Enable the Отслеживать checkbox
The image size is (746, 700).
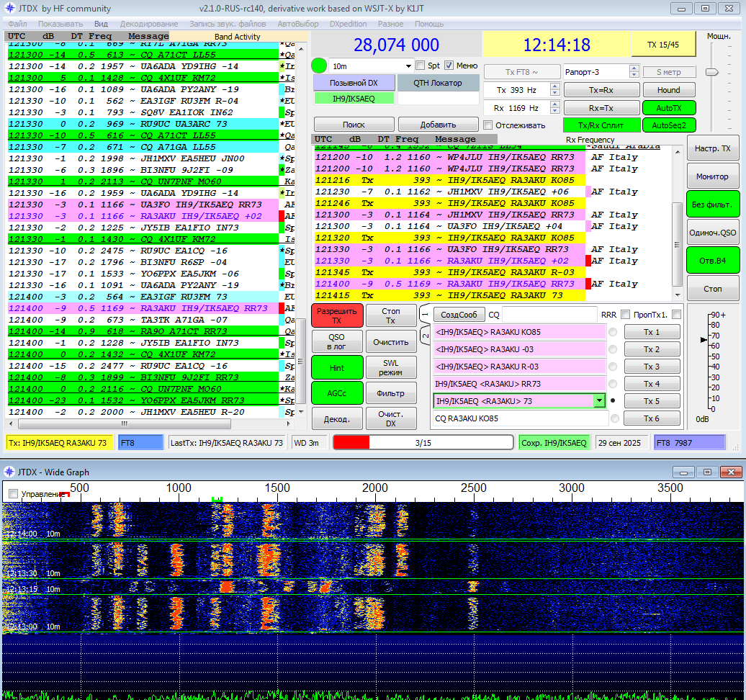(487, 125)
